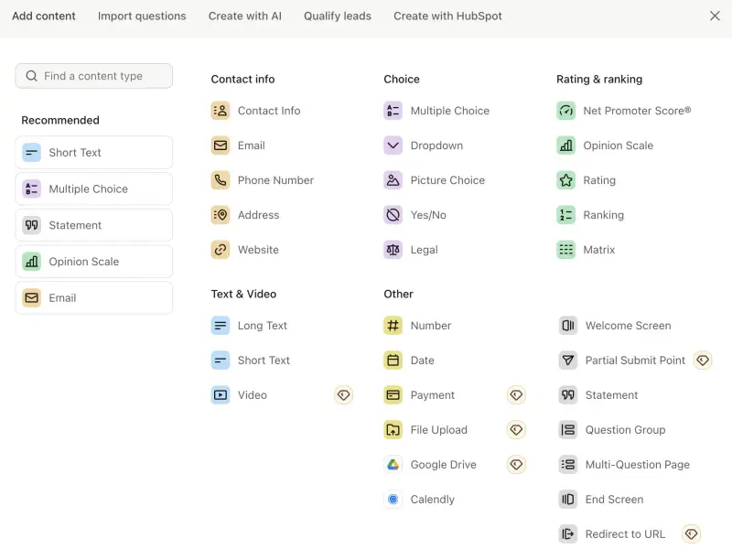Click the Picture Choice icon
This screenshot has height=560, width=732.
pyautogui.click(x=393, y=180)
